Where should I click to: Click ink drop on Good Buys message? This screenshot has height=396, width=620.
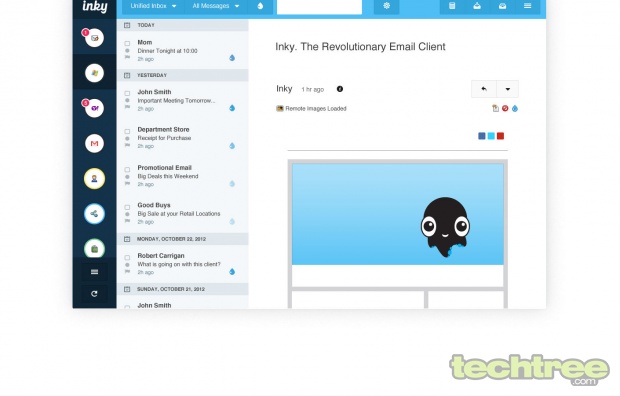(232, 222)
